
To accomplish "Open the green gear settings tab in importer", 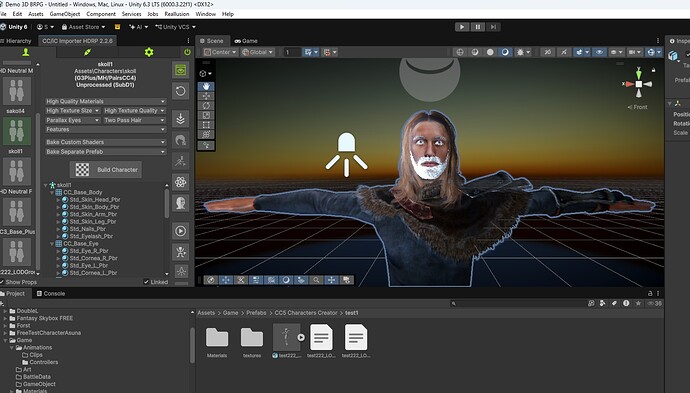I will [149, 52].
